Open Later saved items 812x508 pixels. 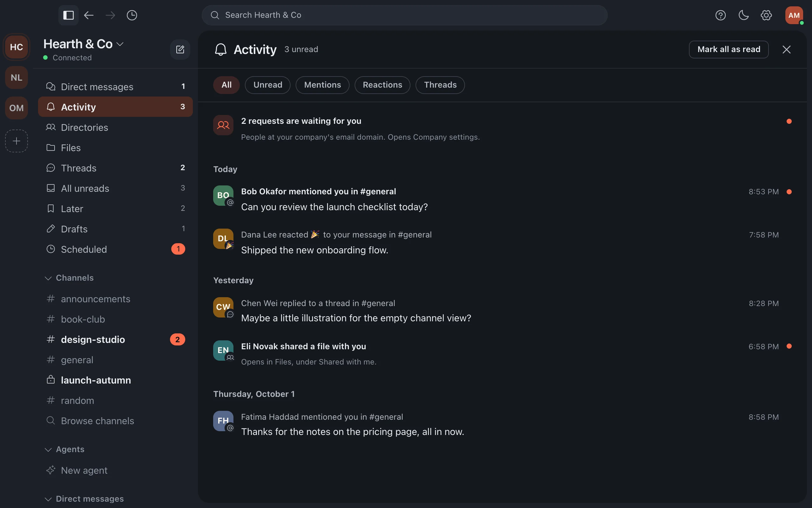(115, 209)
